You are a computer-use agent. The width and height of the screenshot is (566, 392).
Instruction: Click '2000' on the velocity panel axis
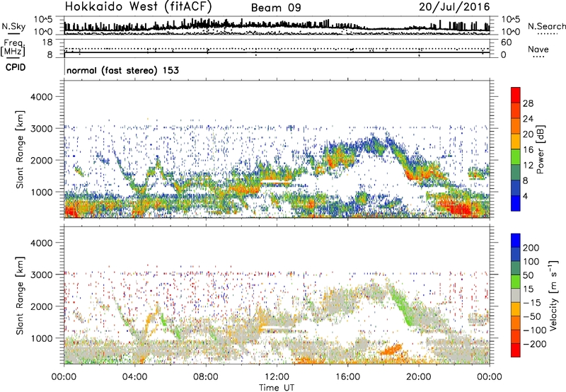pos(41,306)
